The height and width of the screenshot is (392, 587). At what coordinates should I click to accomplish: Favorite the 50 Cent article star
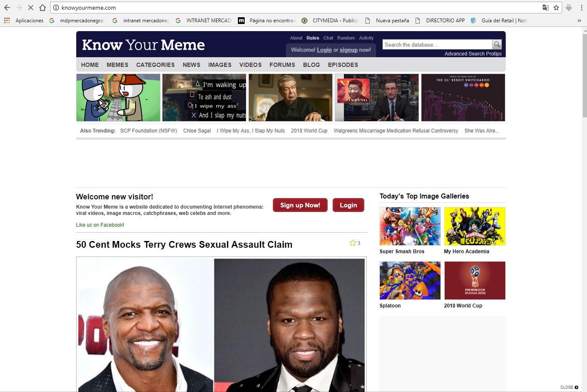tap(353, 243)
